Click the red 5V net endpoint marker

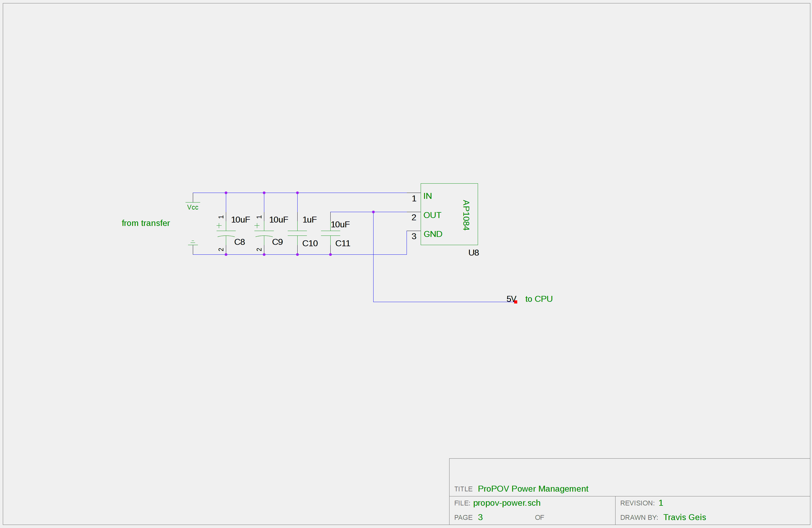pyautogui.click(x=516, y=302)
